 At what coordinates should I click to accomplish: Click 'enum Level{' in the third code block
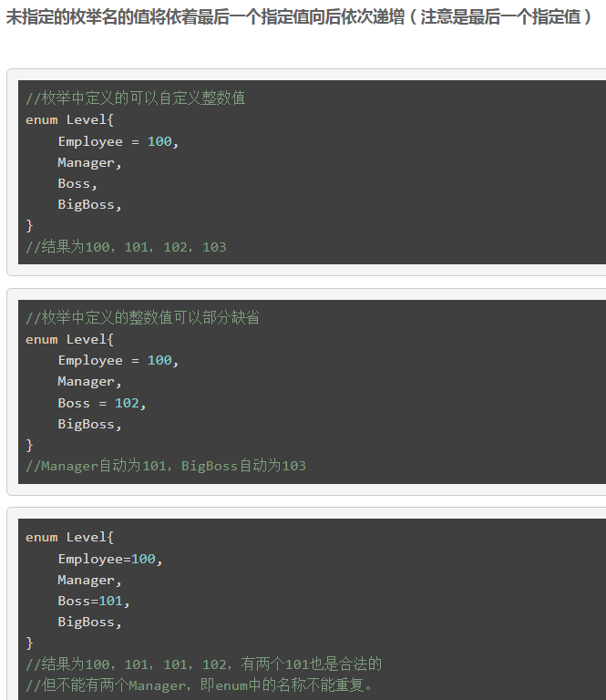(x=69, y=538)
